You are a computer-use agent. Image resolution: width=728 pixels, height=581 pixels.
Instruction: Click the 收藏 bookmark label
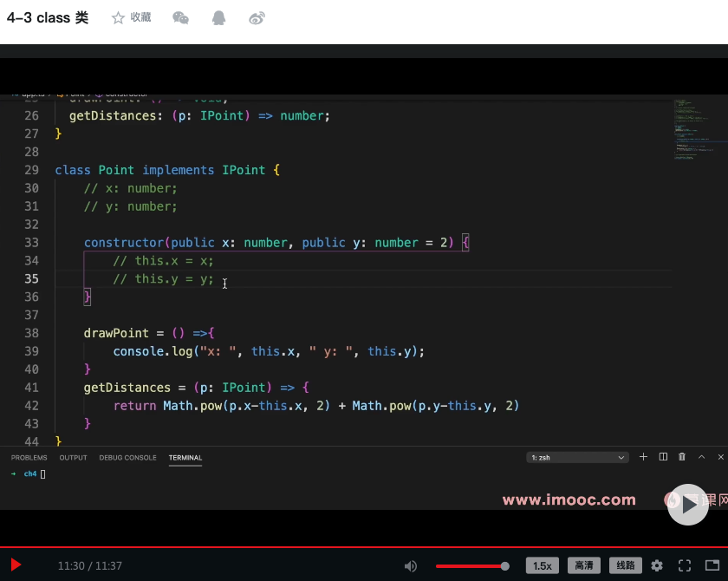[140, 17]
